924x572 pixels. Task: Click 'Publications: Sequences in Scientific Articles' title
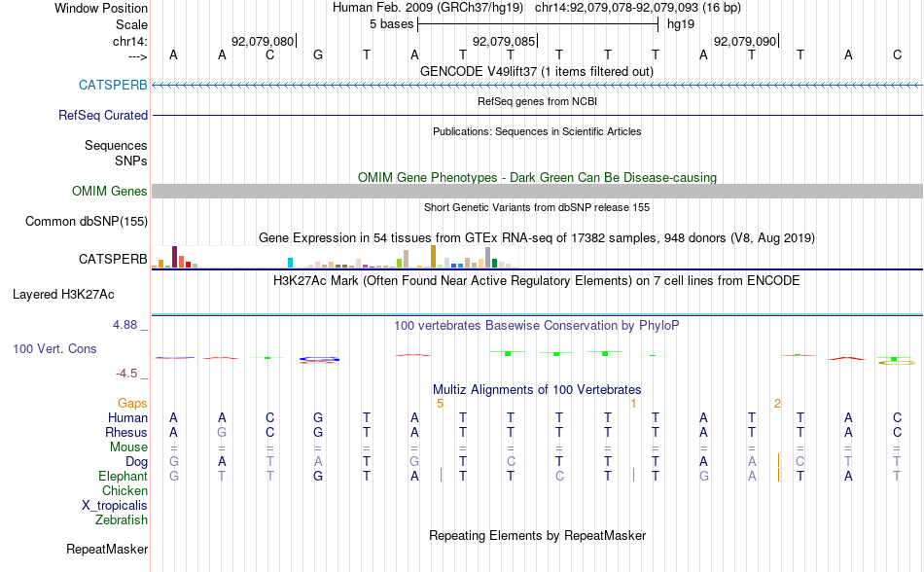point(537,132)
